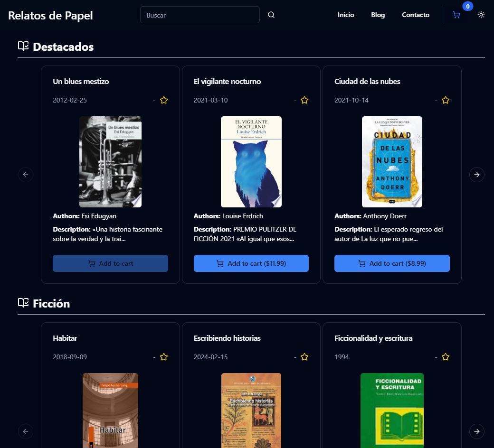Show previous Ficción books with the left arrow
The image size is (494, 448).
click(26, 431)
